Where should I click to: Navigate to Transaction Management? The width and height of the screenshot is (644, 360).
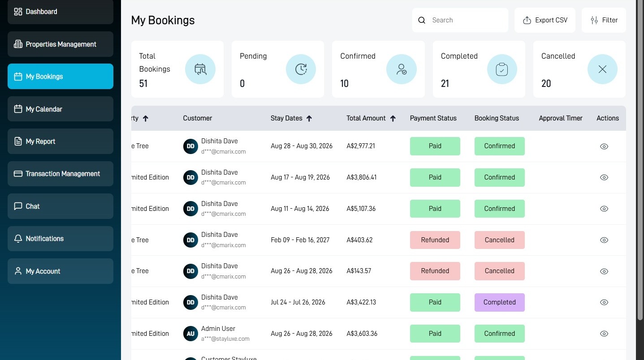coord(61,174)
